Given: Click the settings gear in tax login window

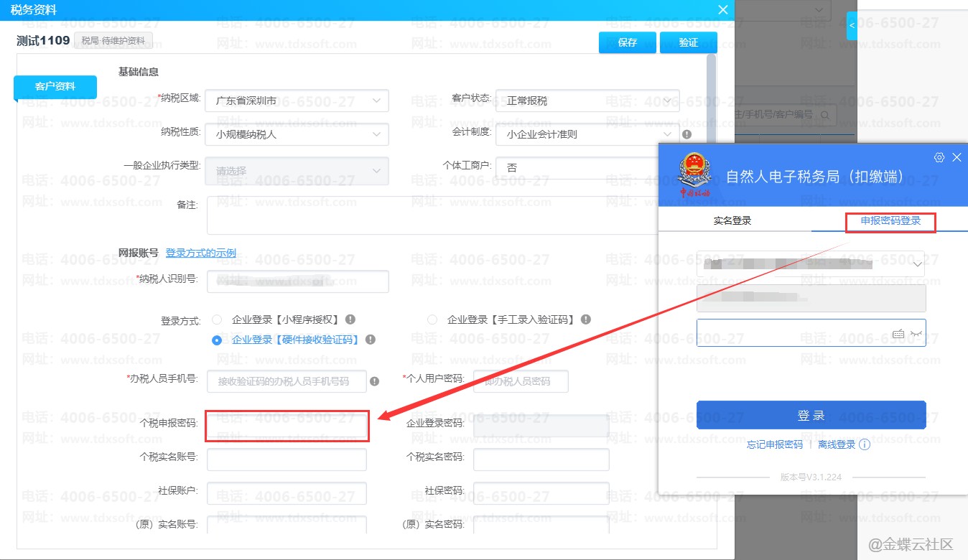Looking at the screenshot, I should point(939,157).
